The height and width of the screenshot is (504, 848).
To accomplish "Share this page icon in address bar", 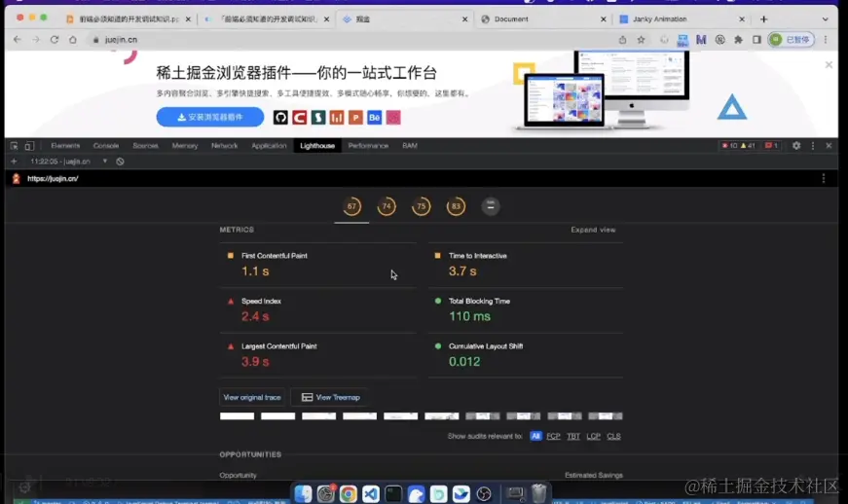I will click(x=622, y=40).
